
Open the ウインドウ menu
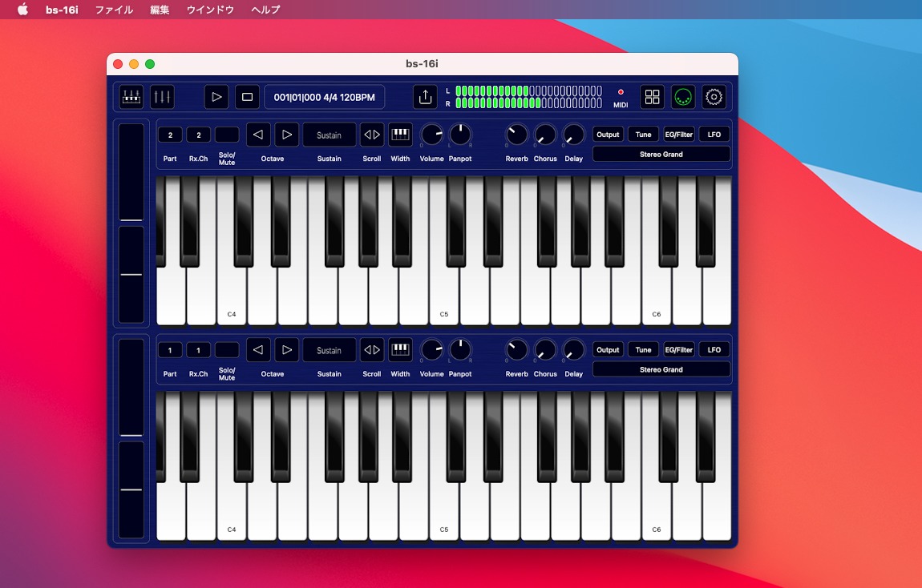click(x=210, y=10)
